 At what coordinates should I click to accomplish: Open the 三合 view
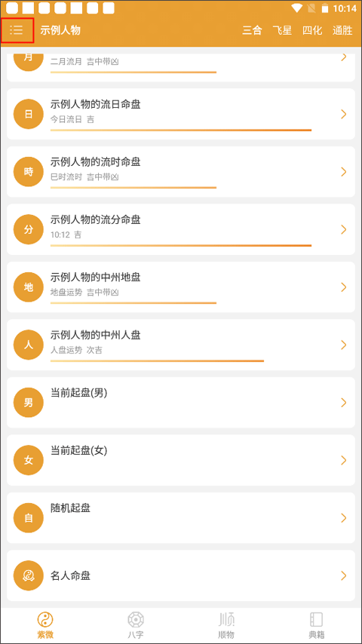[x=252, y=30]
